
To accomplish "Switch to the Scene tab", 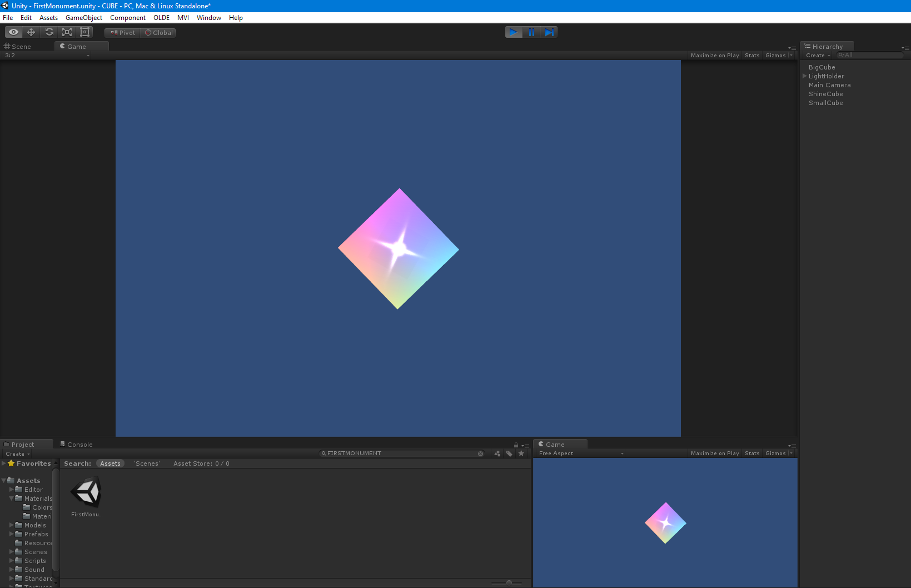I will pyautogui.click(x=18, y=47).
